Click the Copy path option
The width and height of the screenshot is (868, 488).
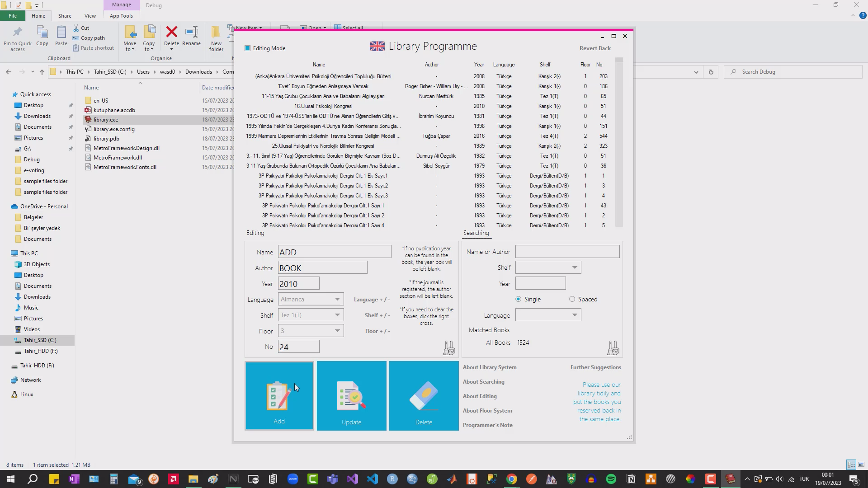(89, 38)
